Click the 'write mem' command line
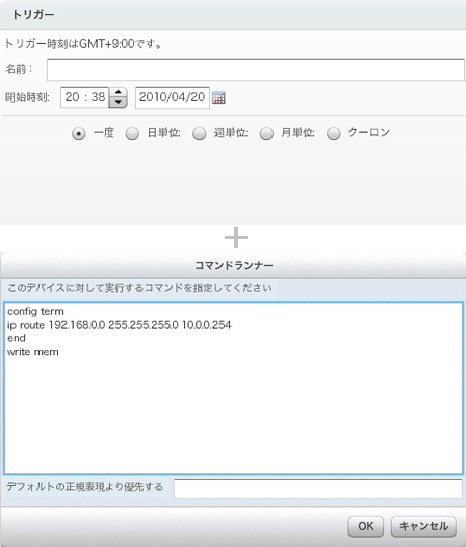Image resolution: width=466 pixels, height=547 pixels. tap(33, 352)
